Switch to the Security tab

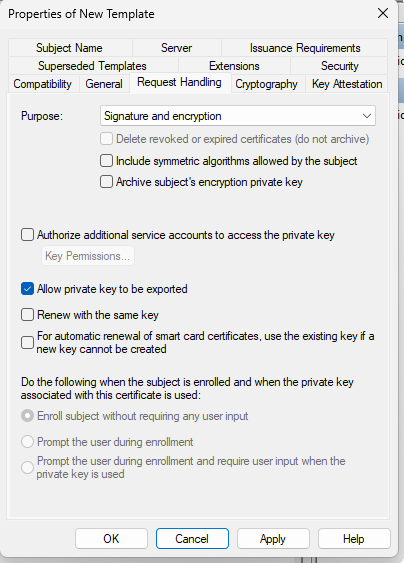[339, 66]
